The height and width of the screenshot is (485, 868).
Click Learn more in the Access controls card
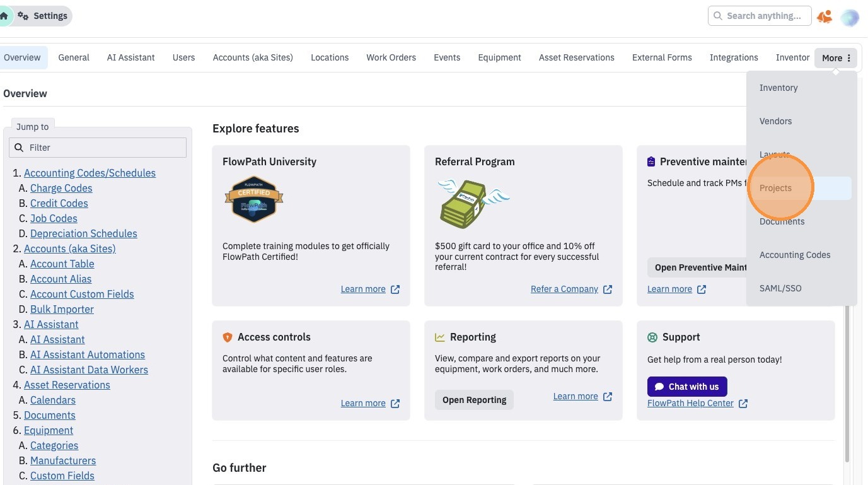click(x=363, y=403)
